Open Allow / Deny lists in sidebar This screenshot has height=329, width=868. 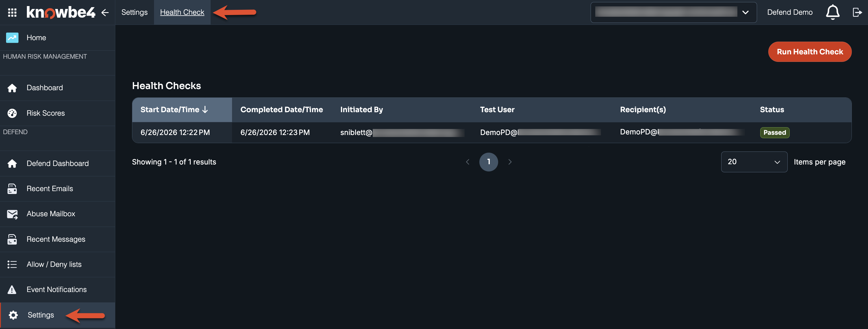pyautogui.click(x=58, y=265)
